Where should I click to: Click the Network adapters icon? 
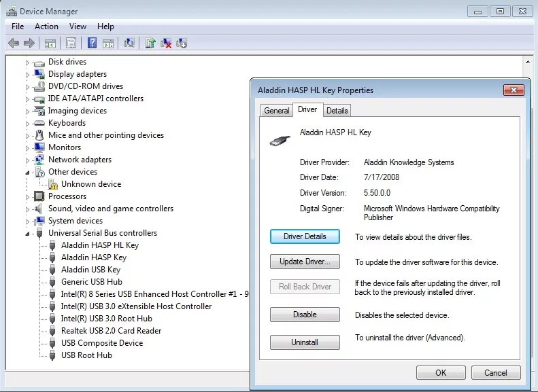(x=39, y=160)
